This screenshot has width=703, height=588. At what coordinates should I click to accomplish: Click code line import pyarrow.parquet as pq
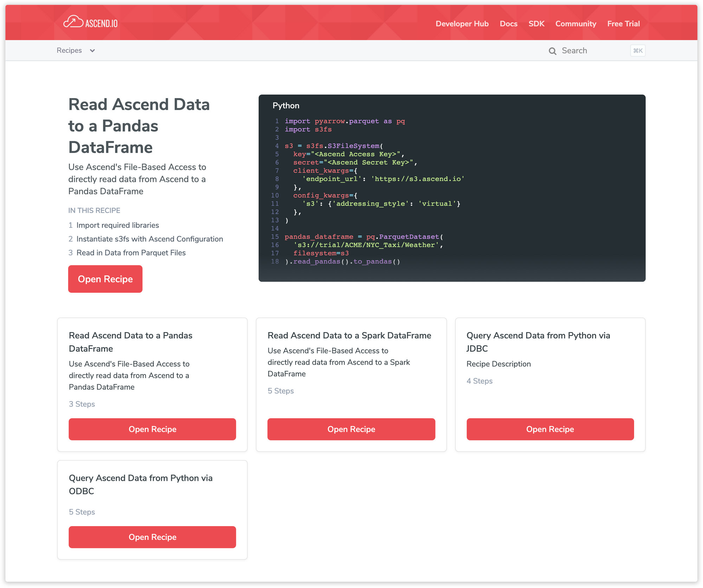click(x=344, y=121)
